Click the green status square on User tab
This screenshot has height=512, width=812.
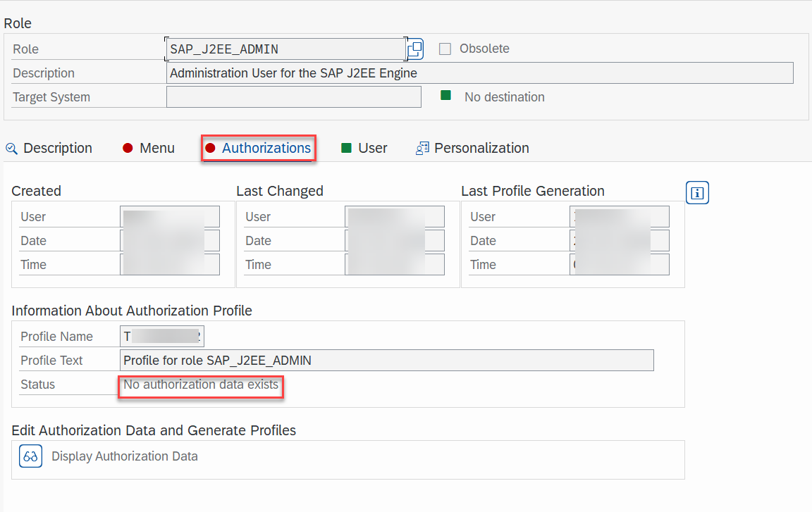pyautogui.click(x=347, y=148)
